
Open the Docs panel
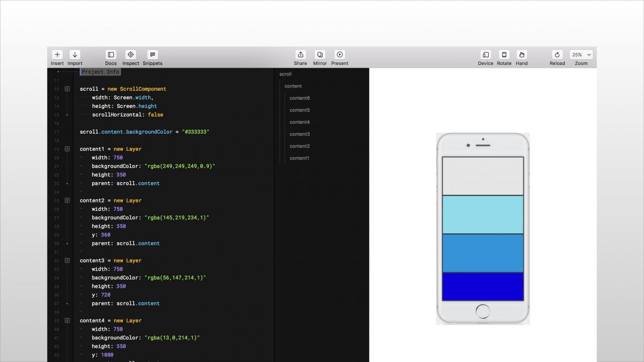tap(111, 54)
